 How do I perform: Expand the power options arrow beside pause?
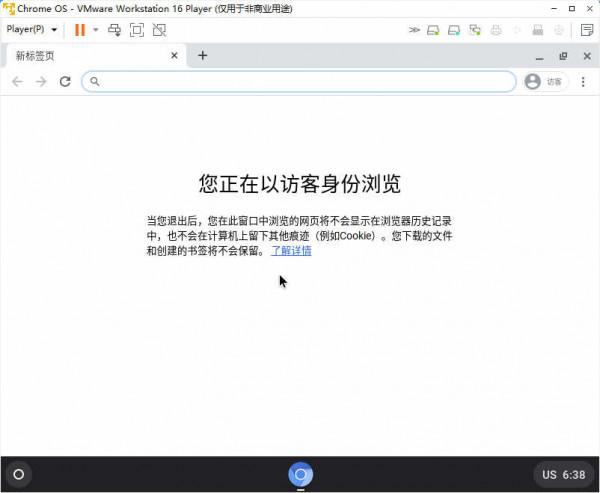96,29
